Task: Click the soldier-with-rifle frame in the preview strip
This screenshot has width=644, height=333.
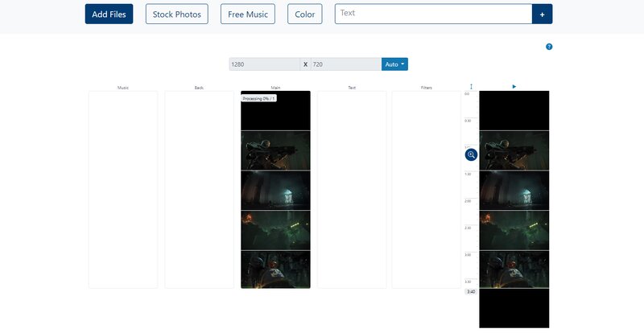Action: click(514, 150)
